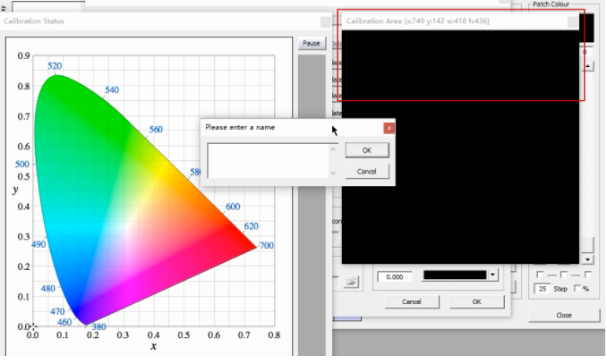Select the black colour swatch selector
The height and width of the screenshot is (364, 607).
[x=455, y=275]
